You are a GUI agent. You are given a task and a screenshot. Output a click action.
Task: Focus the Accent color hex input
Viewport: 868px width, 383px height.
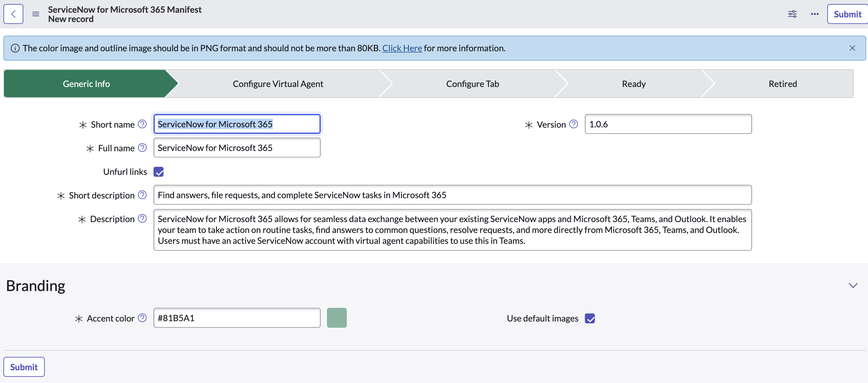tap(237, 318)
